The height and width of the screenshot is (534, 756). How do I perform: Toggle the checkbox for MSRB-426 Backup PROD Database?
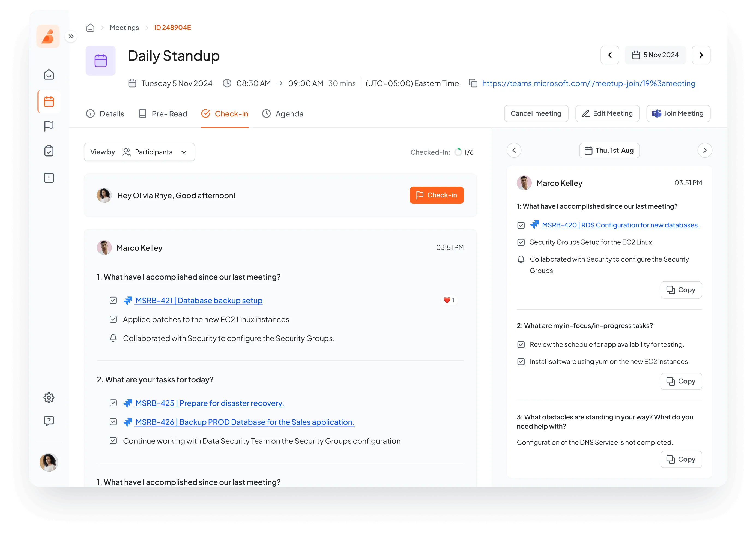click(113, 422)
